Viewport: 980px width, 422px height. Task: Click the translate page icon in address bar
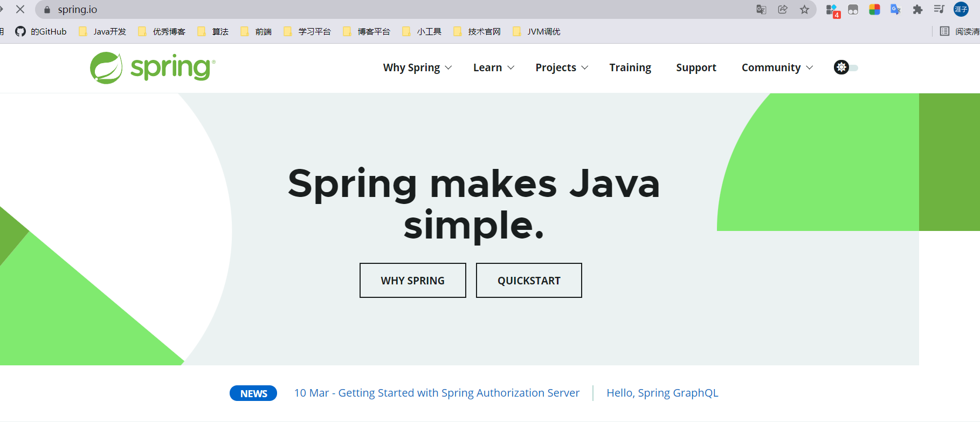[761, 10]
